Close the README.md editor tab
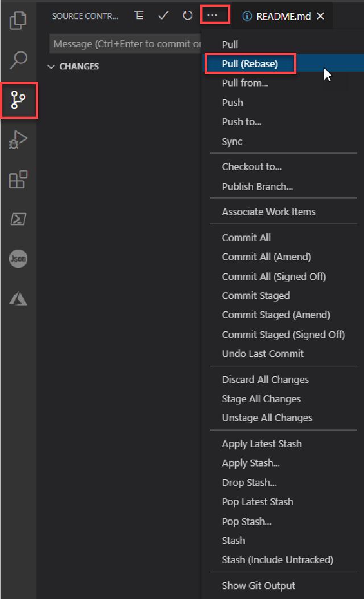 (320, 16)
